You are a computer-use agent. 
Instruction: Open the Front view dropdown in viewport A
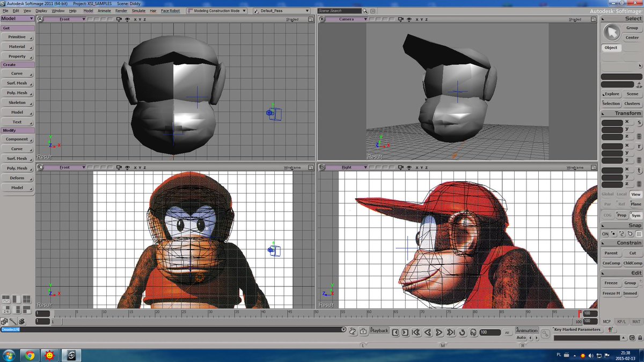[64, 19]
